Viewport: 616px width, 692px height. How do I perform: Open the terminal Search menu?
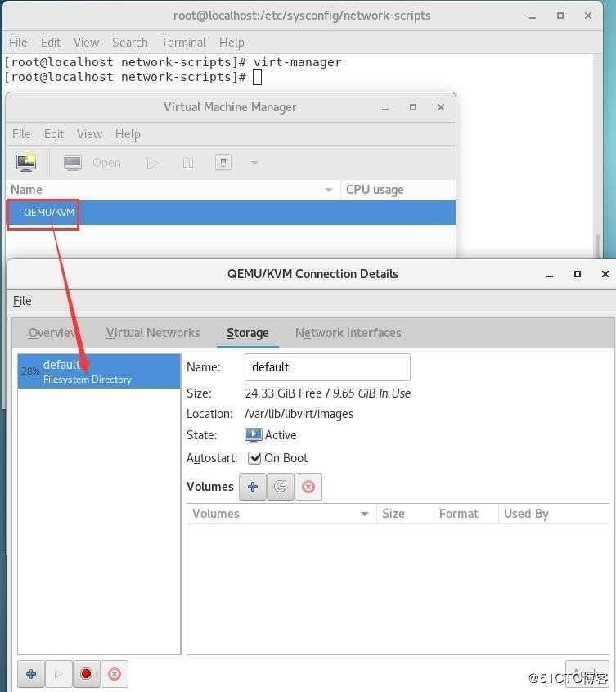(x=130, y=43)
